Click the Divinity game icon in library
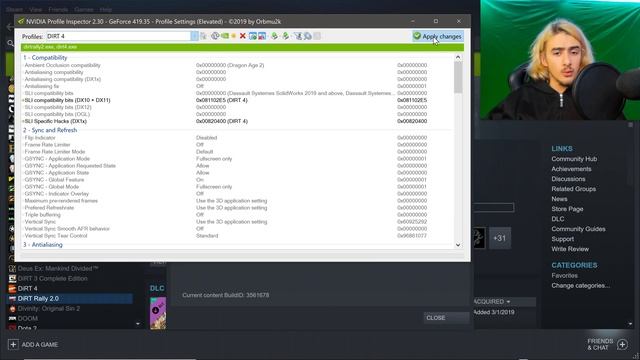This screenshot has width=640, height=360. click(x=12, y=309)
